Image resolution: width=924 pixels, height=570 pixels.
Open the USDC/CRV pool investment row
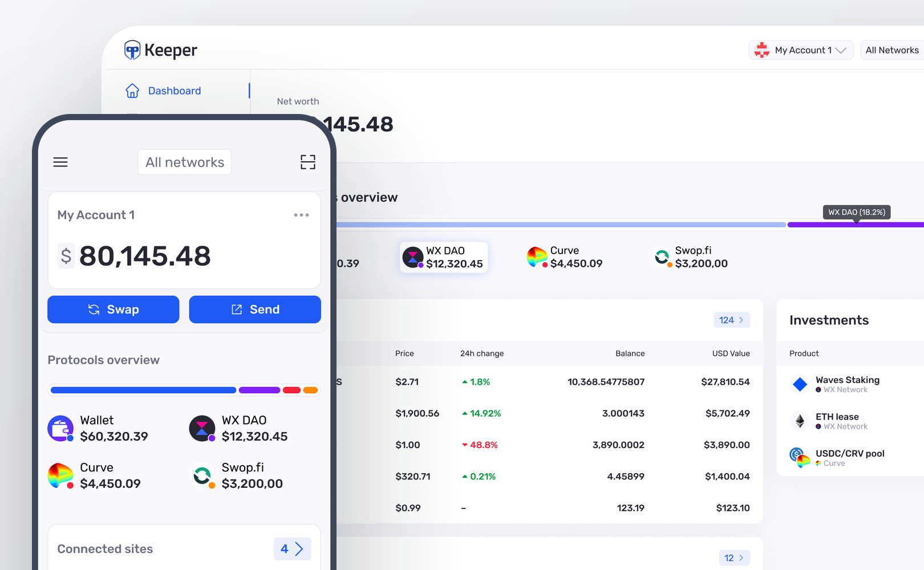(850, 458)
